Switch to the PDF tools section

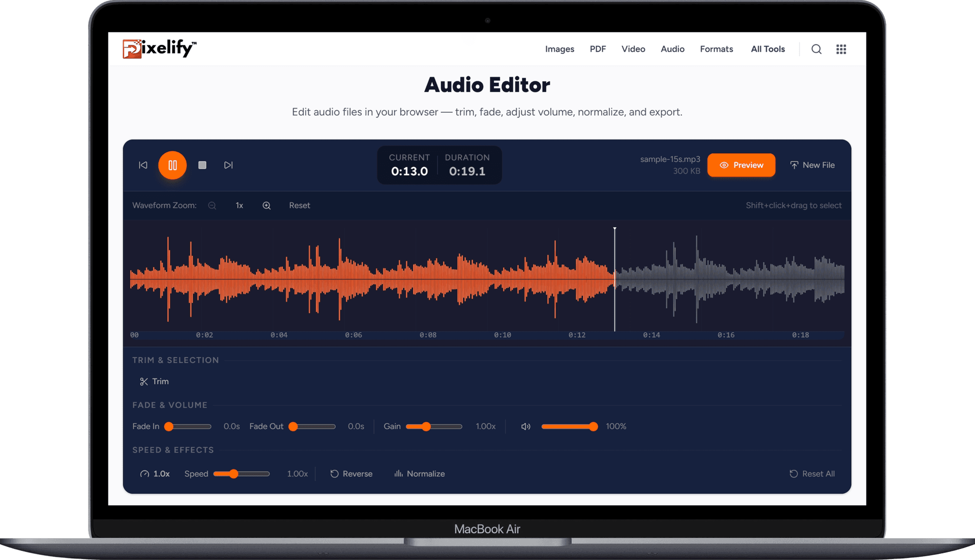[597, 49]
